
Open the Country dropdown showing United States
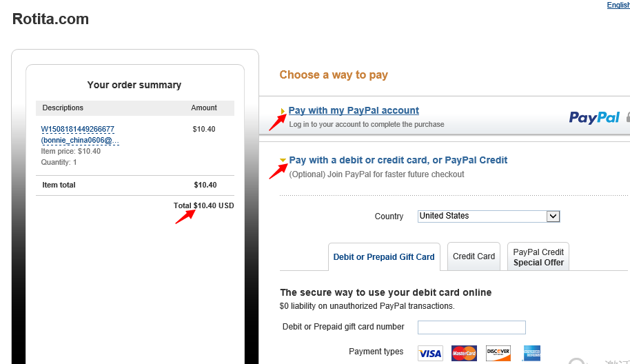489,216
